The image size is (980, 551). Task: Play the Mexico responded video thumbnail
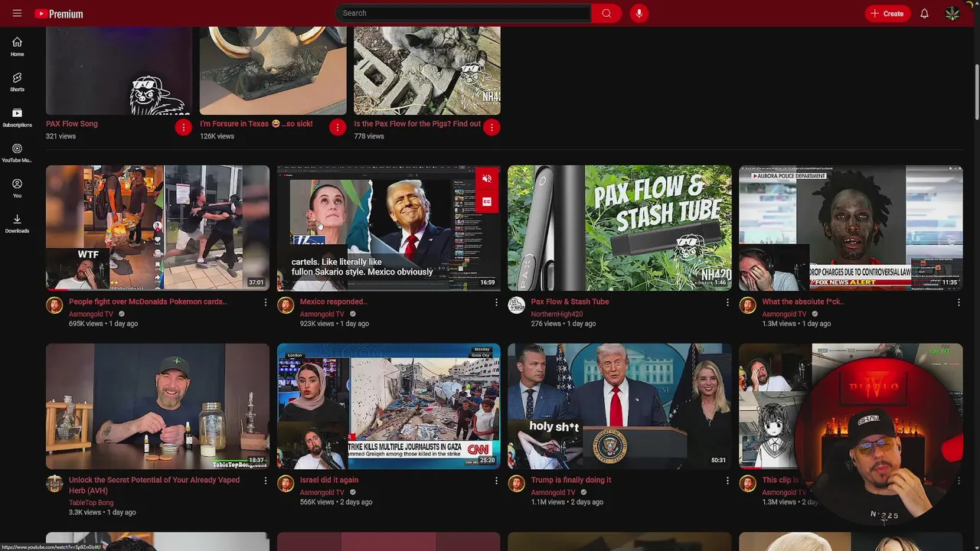[389, 228]
